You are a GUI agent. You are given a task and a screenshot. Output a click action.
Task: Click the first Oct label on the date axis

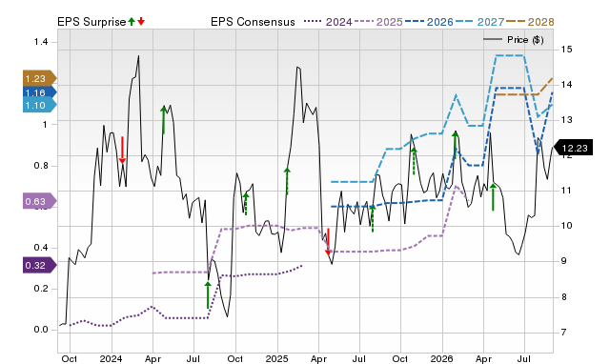pyautogui.click(x=70, y=358)
